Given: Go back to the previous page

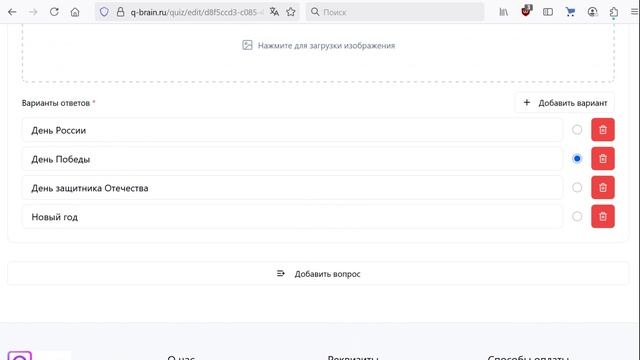Looking at the screenshot, I should pos(12,12).
